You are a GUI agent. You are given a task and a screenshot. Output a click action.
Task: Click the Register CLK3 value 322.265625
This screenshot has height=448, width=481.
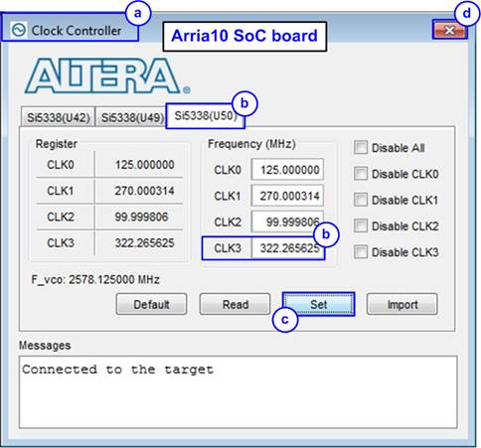[144, 243]
